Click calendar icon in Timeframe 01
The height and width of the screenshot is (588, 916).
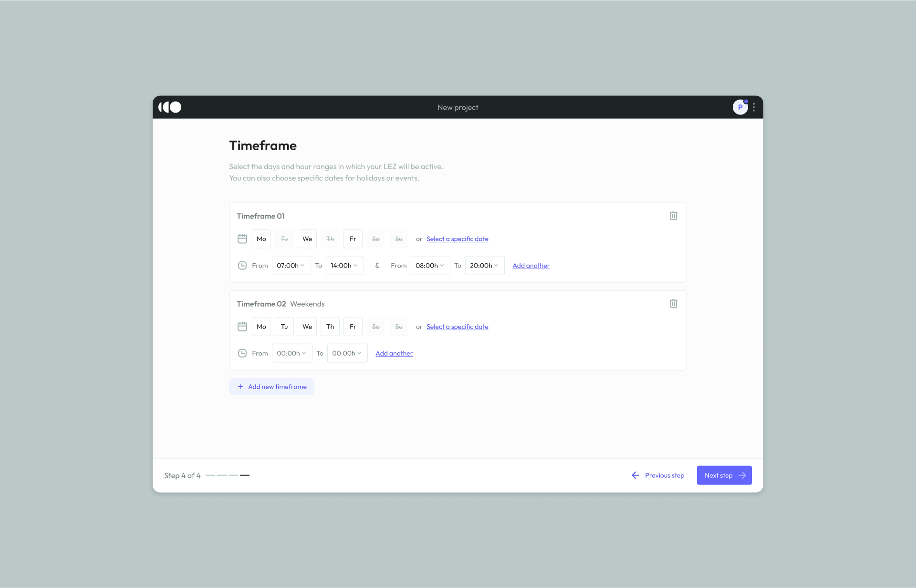click(242, 239)
